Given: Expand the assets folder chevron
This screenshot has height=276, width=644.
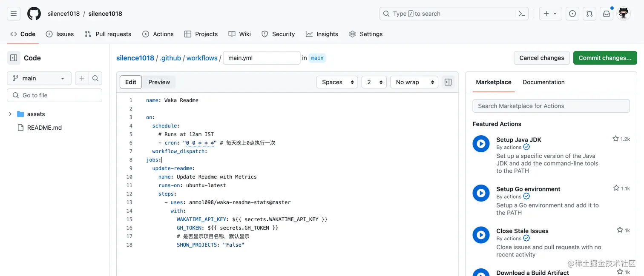Looking at the screenshot, I should tap(10, 114).
